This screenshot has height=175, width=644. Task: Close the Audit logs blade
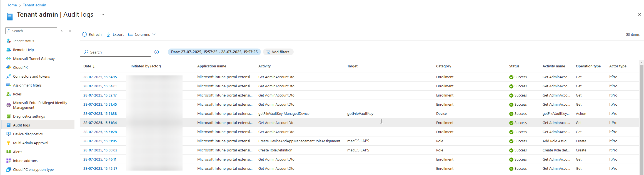(639, 14)
